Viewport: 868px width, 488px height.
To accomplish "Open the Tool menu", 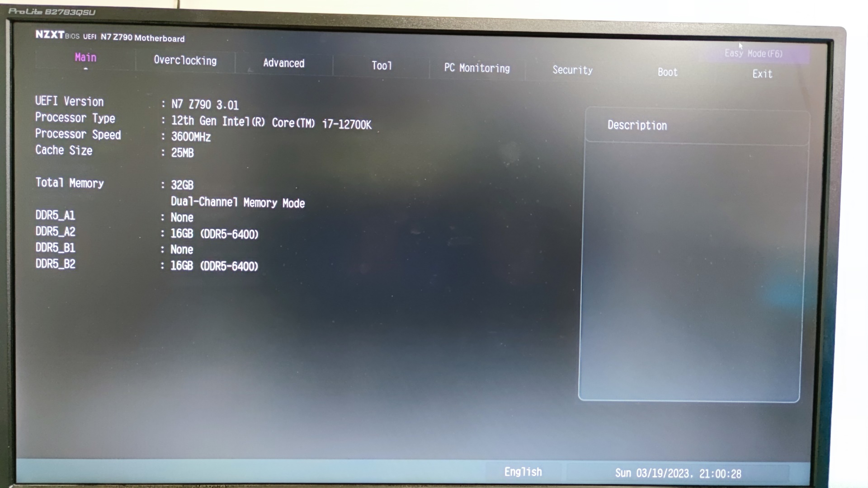I will (x=382, y=66).
